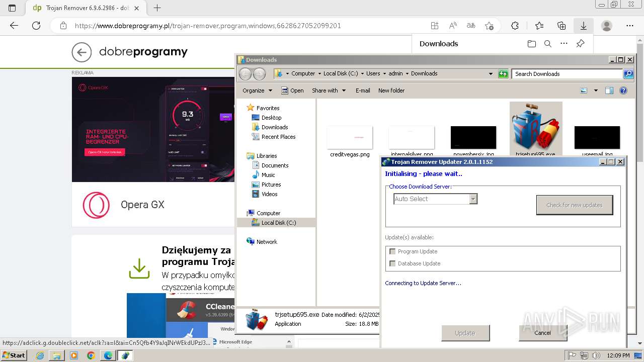Click E-mail in Explorer toolbar

tap(363, 90)
